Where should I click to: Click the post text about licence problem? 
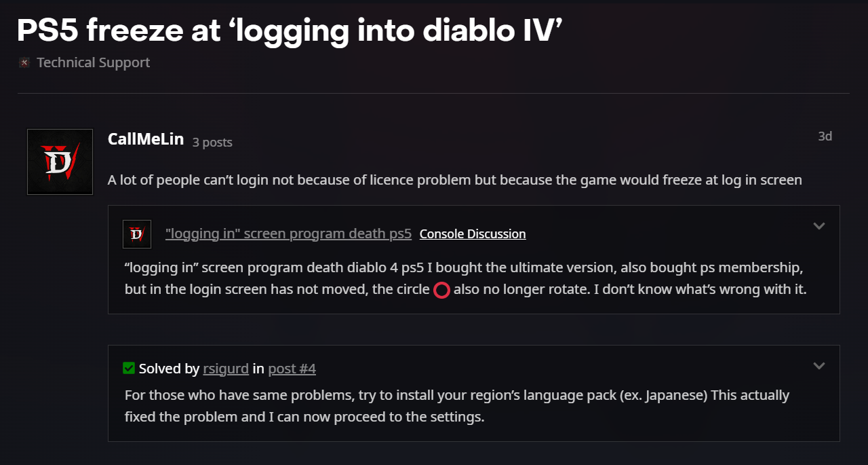tap(454, 181)
